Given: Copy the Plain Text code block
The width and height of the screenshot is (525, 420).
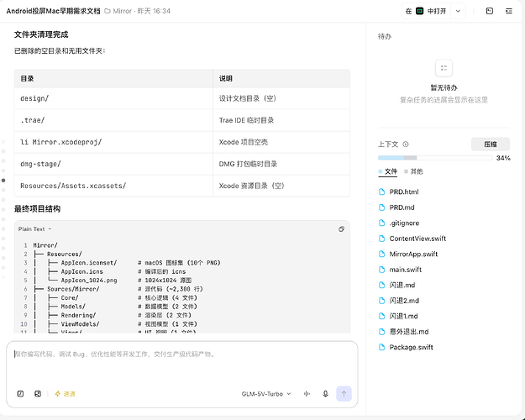Looking at the screenshot, I should [x=341, y=229].
